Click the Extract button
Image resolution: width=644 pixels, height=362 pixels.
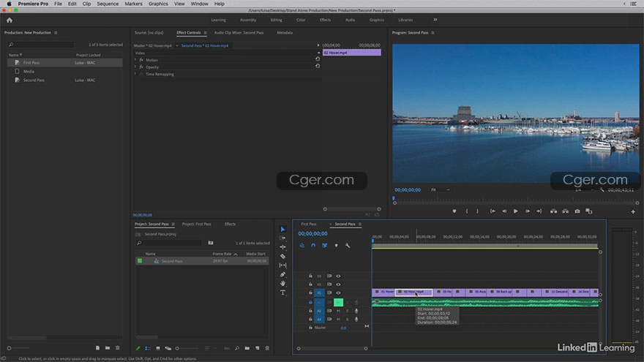point(566,211)
